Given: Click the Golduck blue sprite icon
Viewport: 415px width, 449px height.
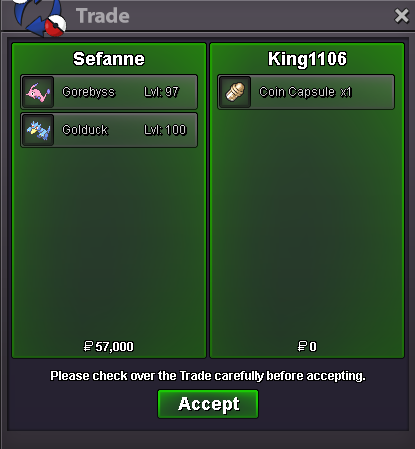Looking at the screenshot, I should (x=38, y=130).
